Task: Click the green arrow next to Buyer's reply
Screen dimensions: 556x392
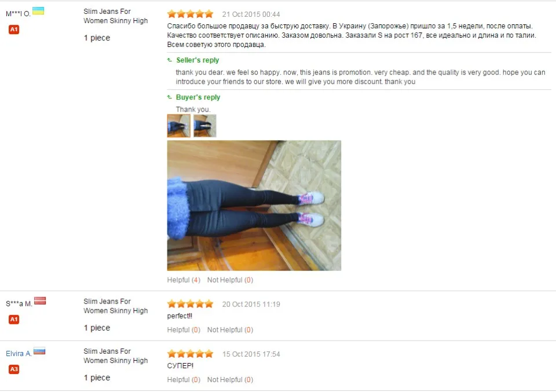Action: coord(170,97)
